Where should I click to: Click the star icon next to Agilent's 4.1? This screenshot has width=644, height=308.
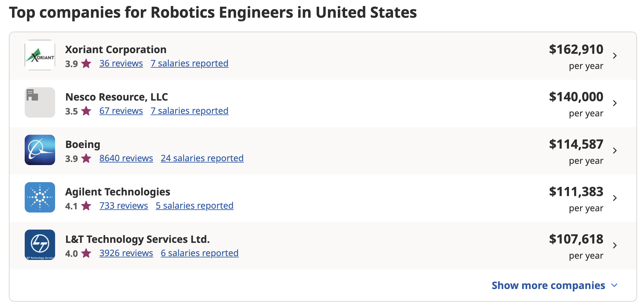click(x=86, y=206)
